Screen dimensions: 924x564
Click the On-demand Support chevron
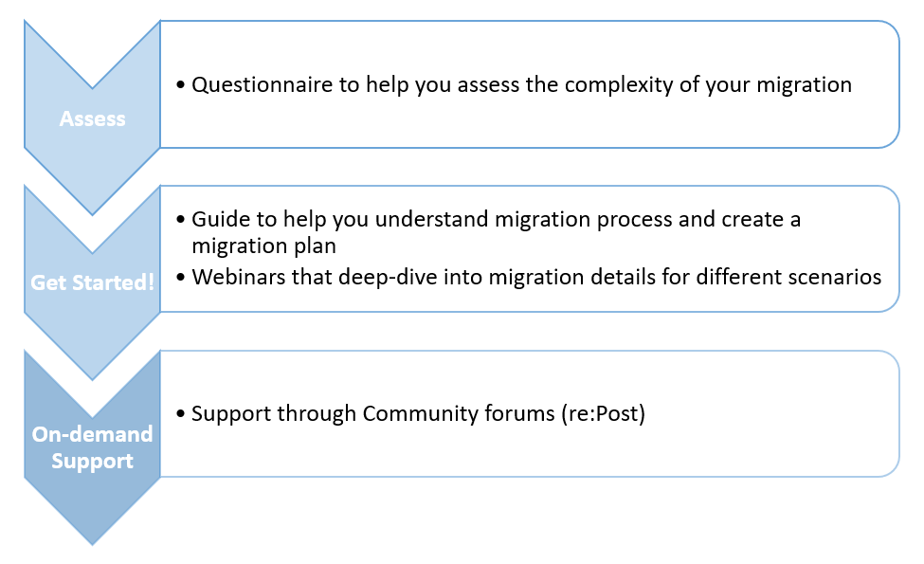(x=92, y=446)
